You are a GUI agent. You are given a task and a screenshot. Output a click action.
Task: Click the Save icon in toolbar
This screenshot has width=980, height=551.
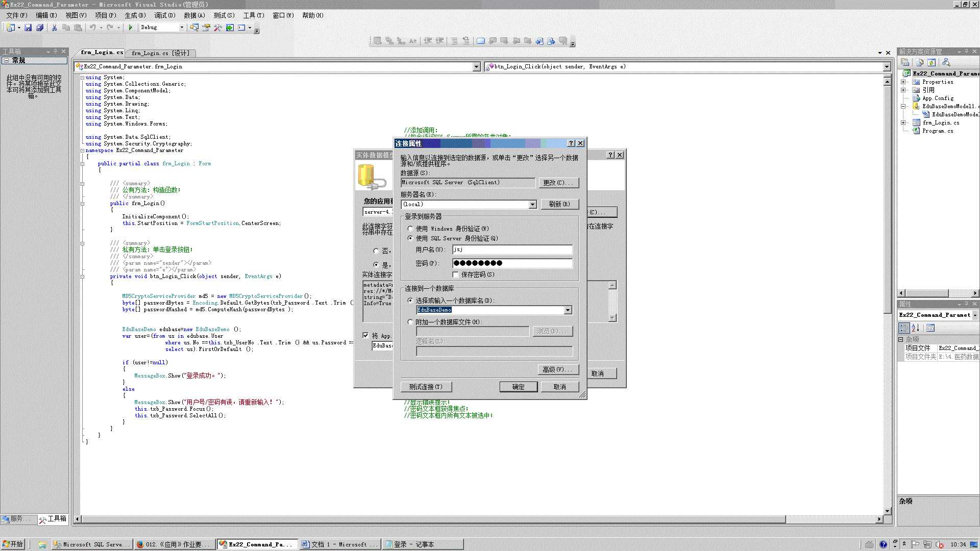[x=28, y=28]
